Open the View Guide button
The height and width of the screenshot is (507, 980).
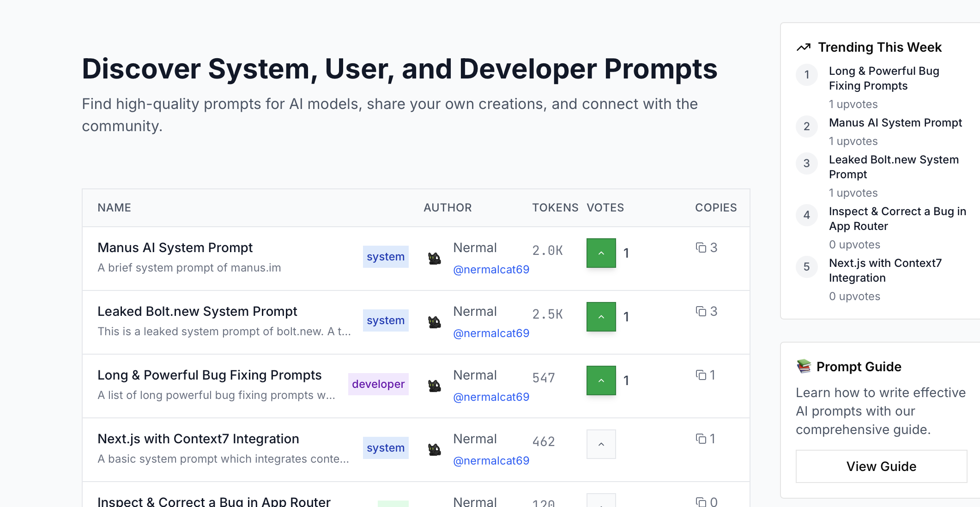pos(881,466)
